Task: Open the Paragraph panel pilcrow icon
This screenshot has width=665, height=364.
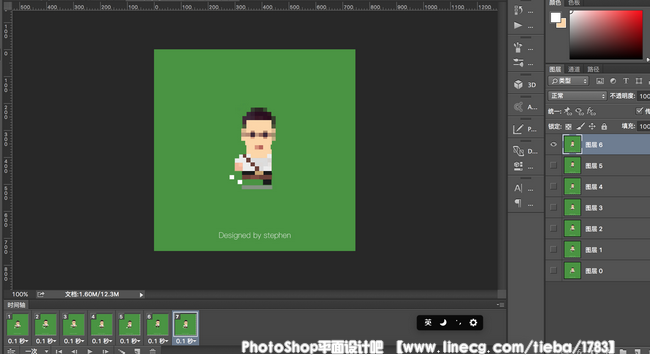Action: pos(518,203)
